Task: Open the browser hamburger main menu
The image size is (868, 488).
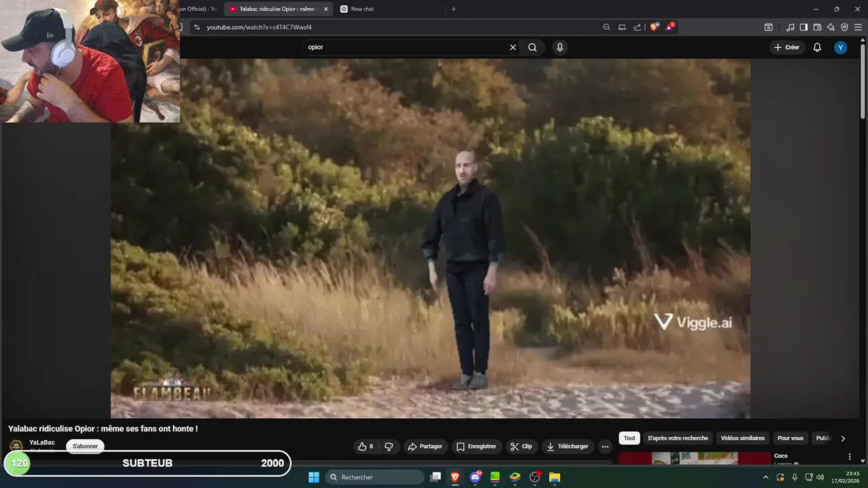Action: point(858,27)
